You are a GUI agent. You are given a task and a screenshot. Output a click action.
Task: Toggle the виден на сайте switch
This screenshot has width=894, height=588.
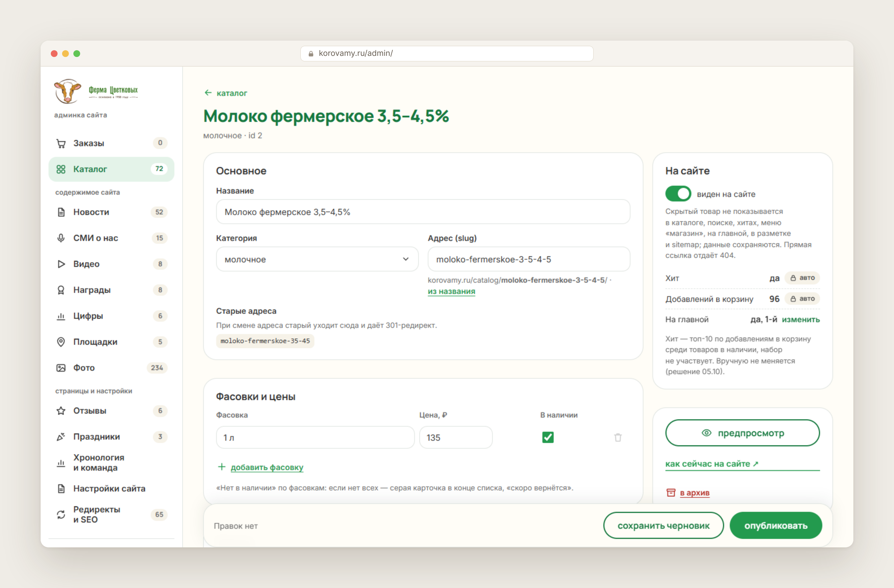[x=678, y=194]
